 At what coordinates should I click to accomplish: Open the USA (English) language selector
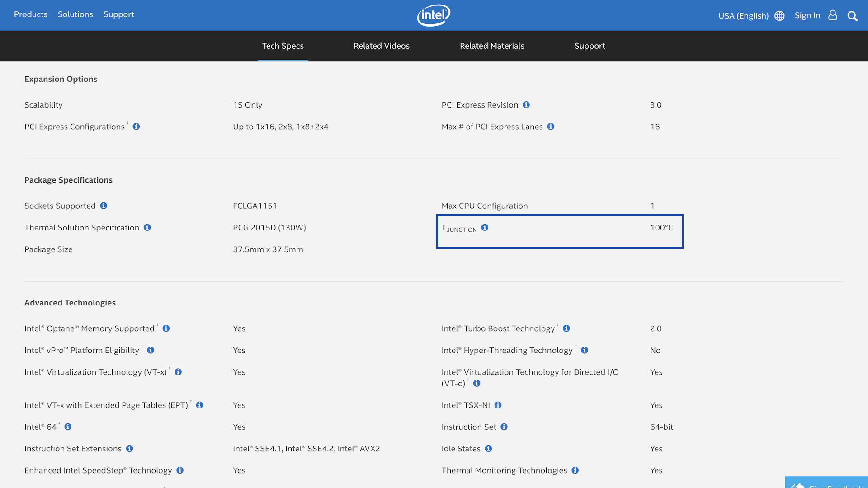click(743, 16)
